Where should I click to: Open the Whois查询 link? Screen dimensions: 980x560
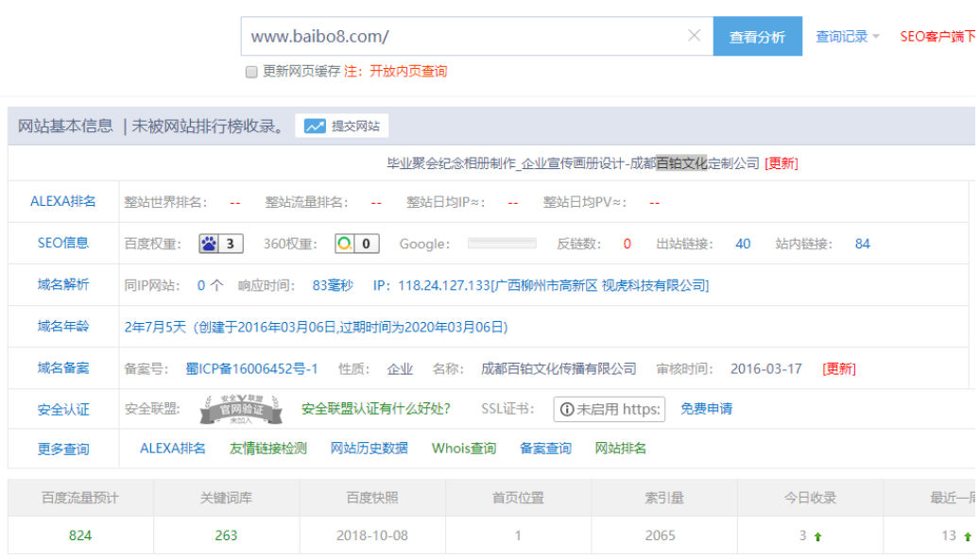pos(464,449)
